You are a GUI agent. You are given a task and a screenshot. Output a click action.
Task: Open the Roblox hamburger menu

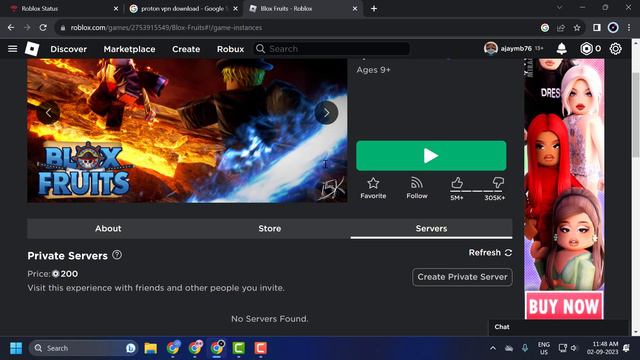click(x=13, y=49)
